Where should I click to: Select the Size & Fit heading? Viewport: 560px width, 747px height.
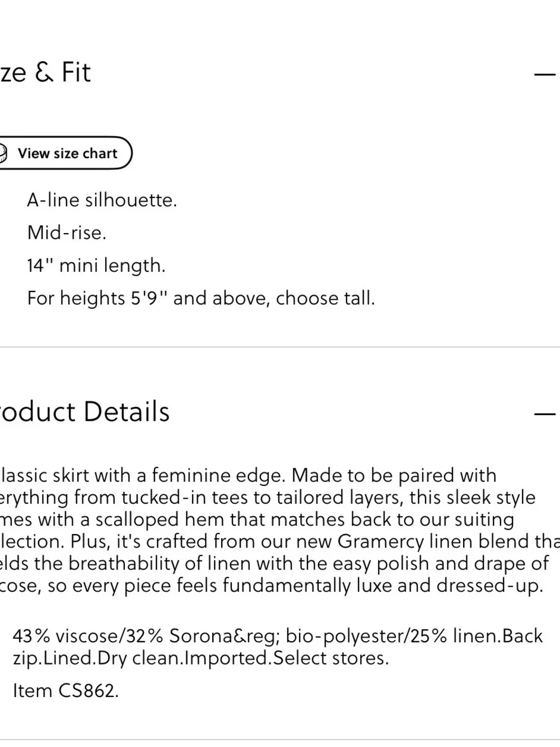point(45,73)
